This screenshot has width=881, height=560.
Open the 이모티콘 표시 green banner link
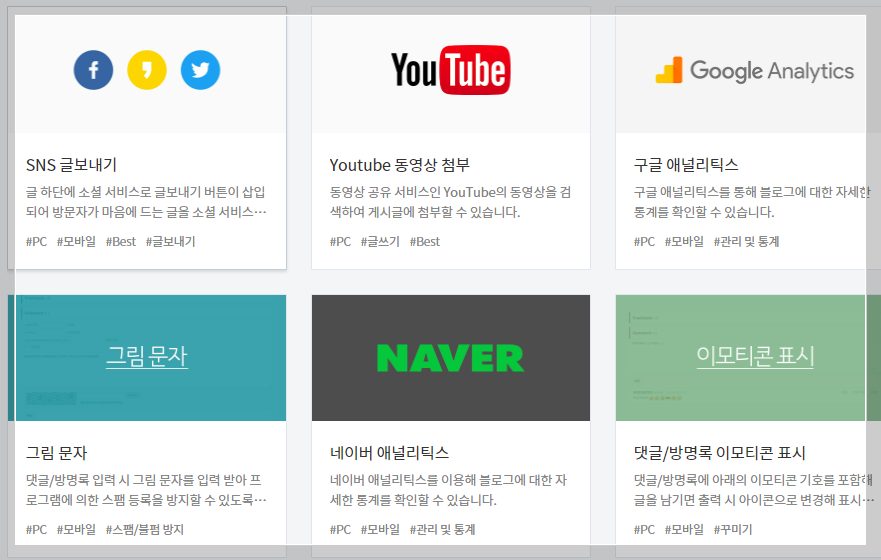755,356
